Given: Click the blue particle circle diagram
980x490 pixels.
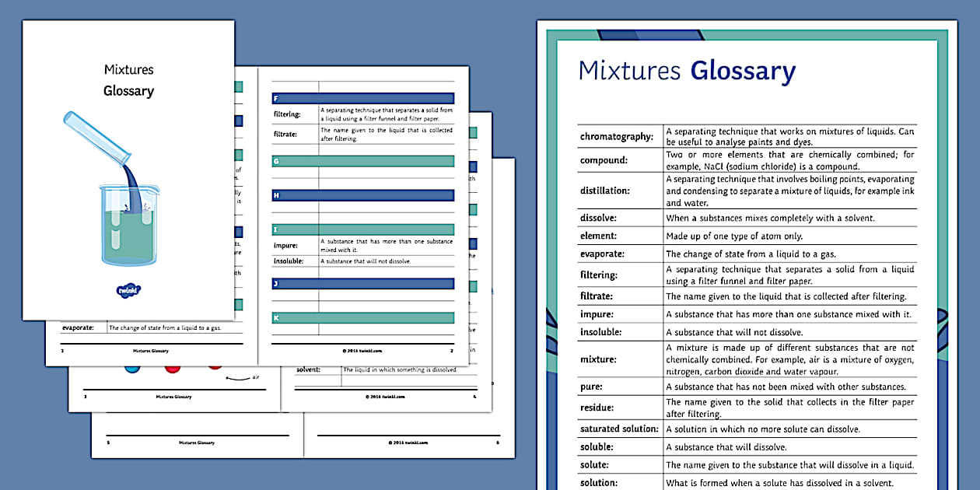Looking at the screenshot, I should [132, 369].
